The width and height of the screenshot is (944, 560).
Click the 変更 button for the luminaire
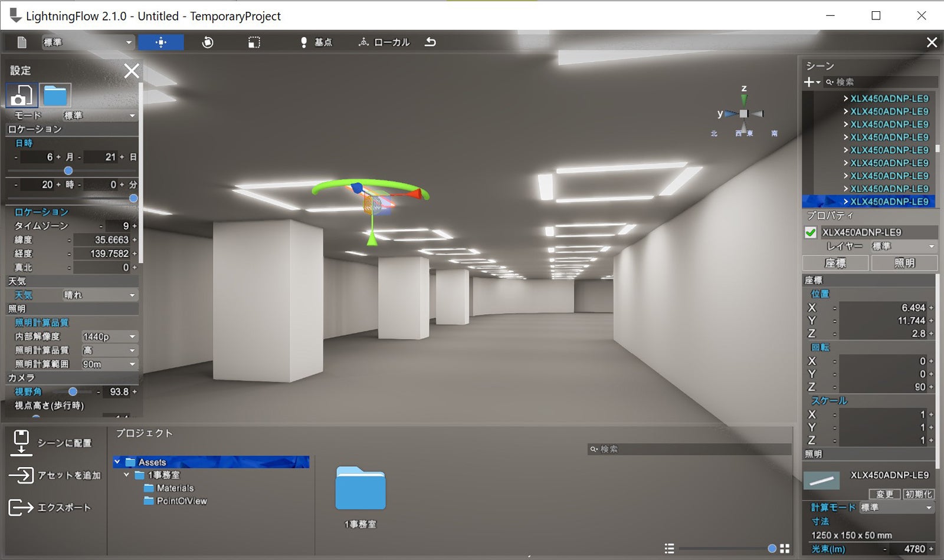[884, 494]
